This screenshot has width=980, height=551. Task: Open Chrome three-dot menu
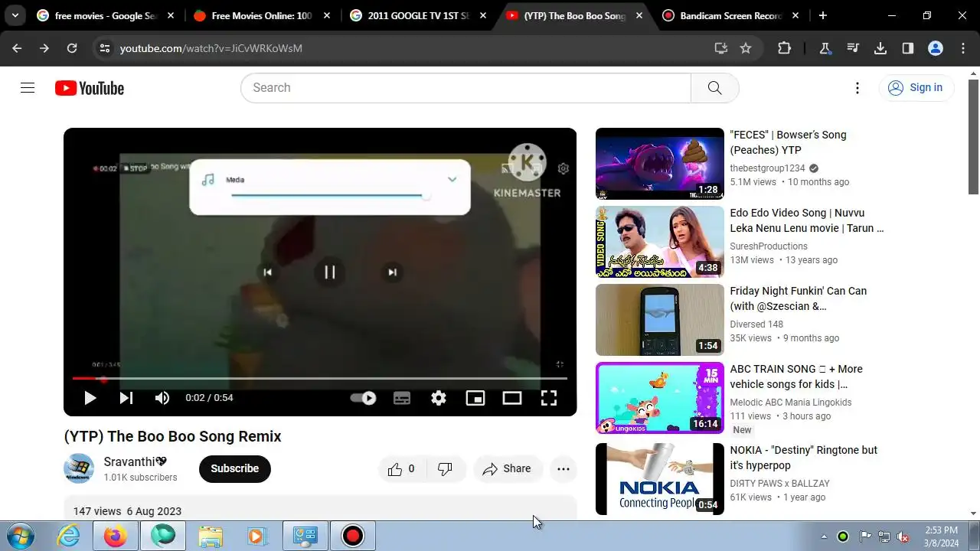[x=963, y=48]
